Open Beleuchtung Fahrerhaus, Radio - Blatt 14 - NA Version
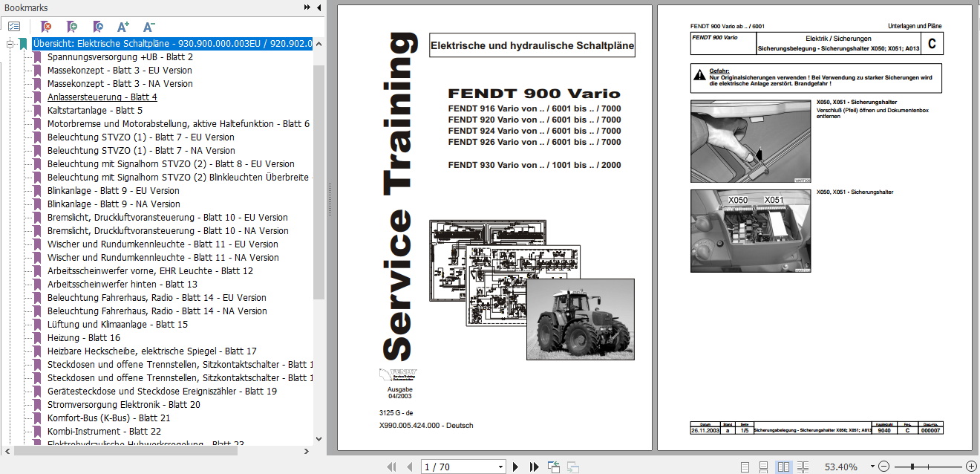 [x=157, y=311]
